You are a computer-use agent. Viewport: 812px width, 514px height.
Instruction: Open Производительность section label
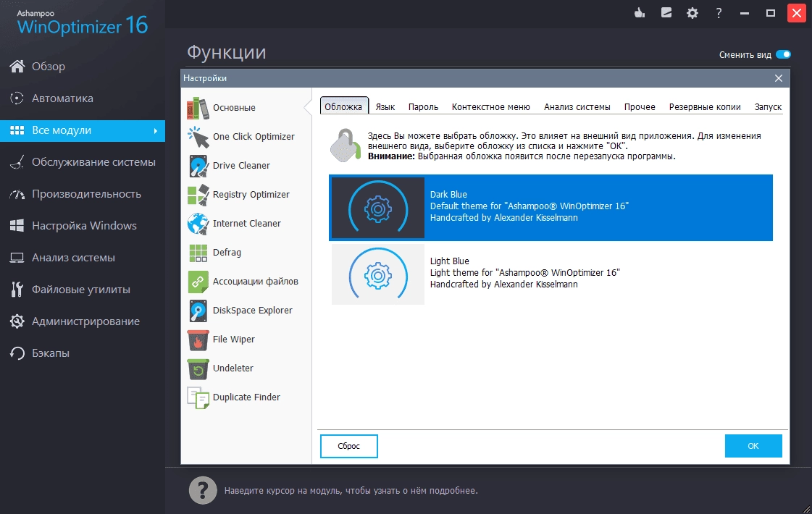point(86,194)
